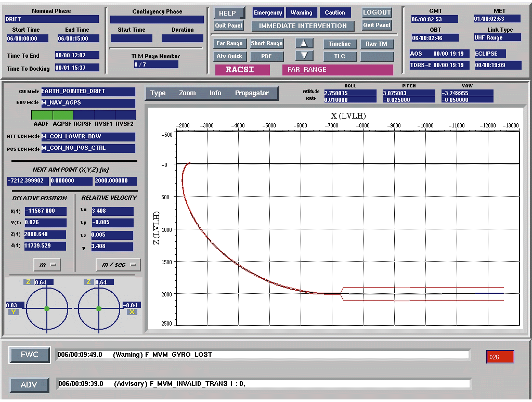Image resolution: width=532 pixels, height=402 pixels.
Task: Click the green AADF sensor status indicator
Action: (x=42, y=115)
